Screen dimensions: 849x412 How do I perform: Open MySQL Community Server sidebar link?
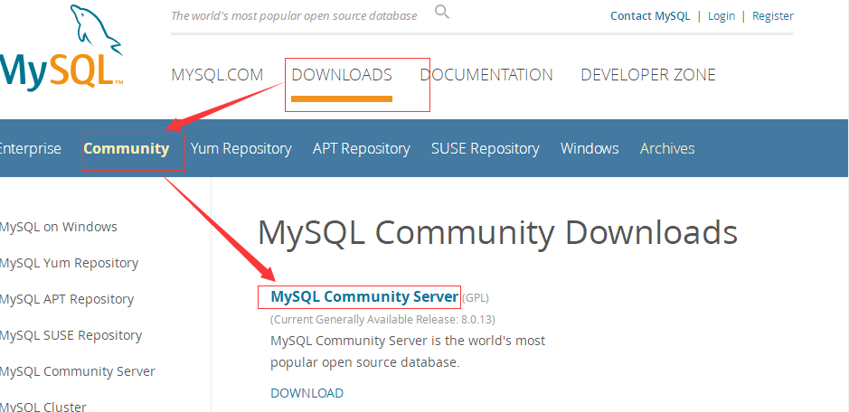pyautogui.click(x=77, y=372)
